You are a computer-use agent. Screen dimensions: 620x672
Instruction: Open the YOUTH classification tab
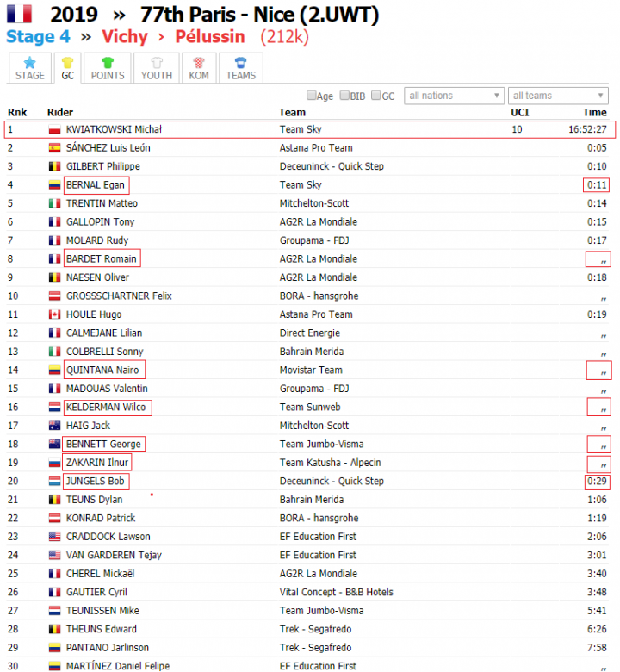[157, 68]
